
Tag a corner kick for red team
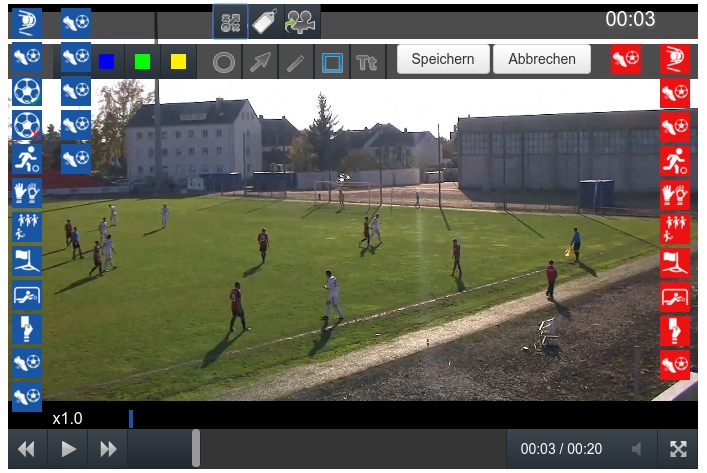point(675,263)
